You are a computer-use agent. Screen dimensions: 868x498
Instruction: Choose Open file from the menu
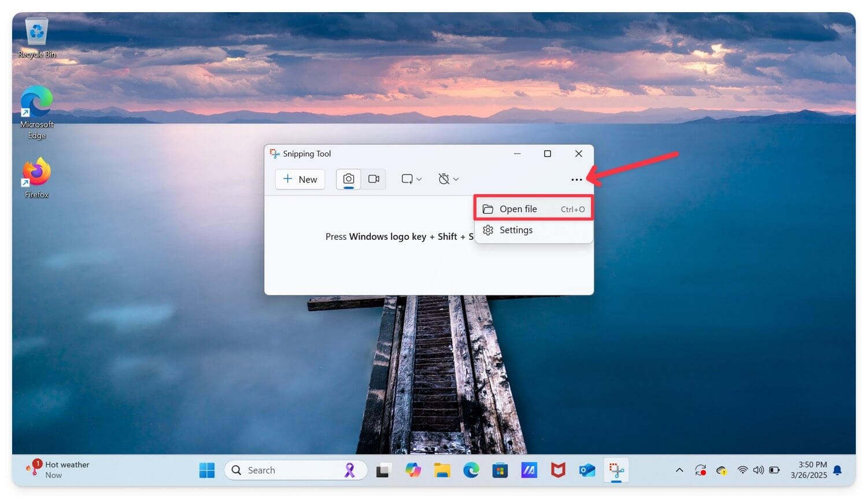(533, 209)
